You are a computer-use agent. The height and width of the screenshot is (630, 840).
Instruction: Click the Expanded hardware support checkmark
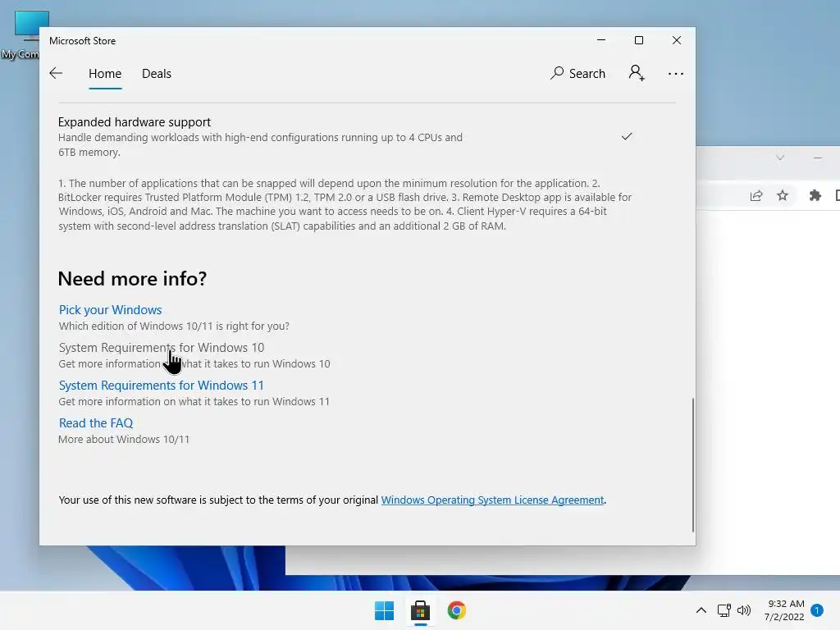coord(627,137)
